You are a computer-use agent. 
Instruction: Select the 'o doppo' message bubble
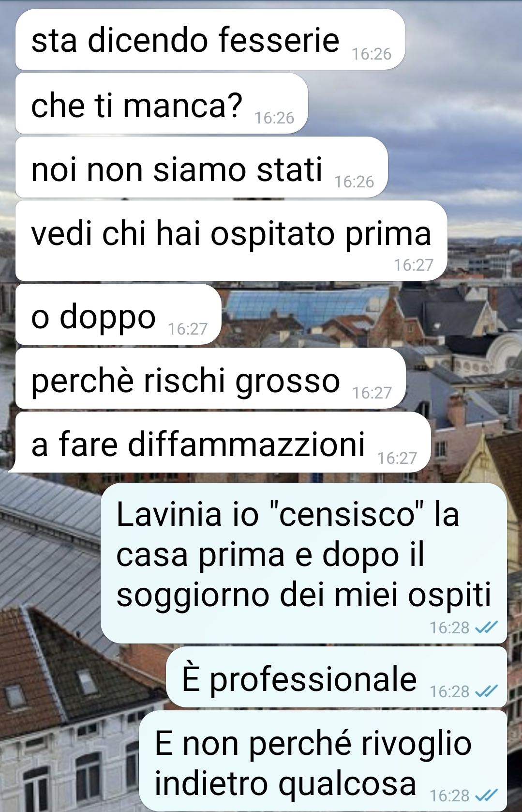pos(119,314)
